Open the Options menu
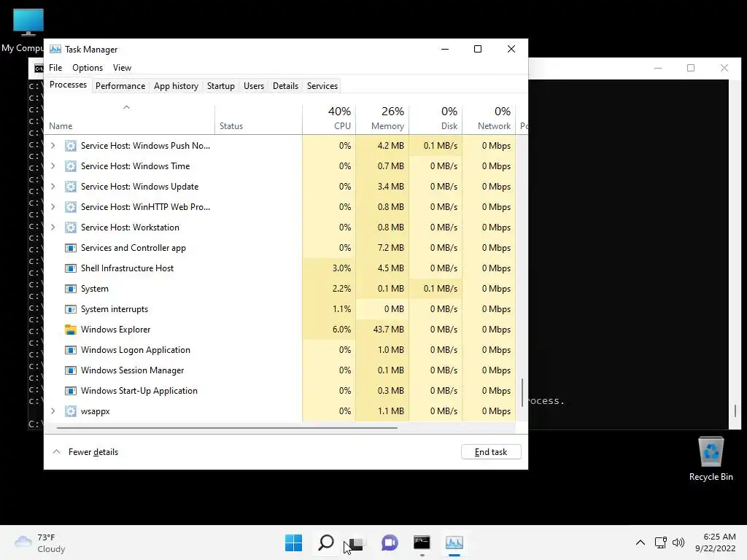The height and width of the screenshot is (560, 747). coord(88,68)
